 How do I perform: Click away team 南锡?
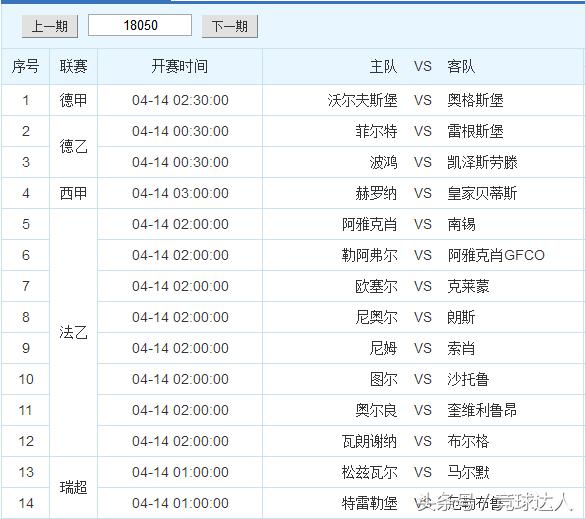click(x=461, y=224)
